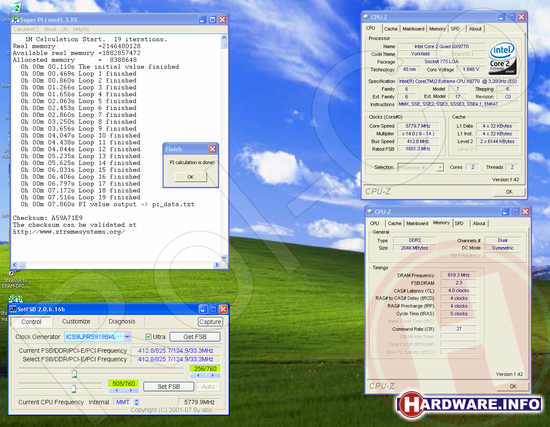Image resolution: width=550 pixels, height=427 pixels.
Task: Click the xtremesystems.org URL text
Action: click(x=69, y=232)
